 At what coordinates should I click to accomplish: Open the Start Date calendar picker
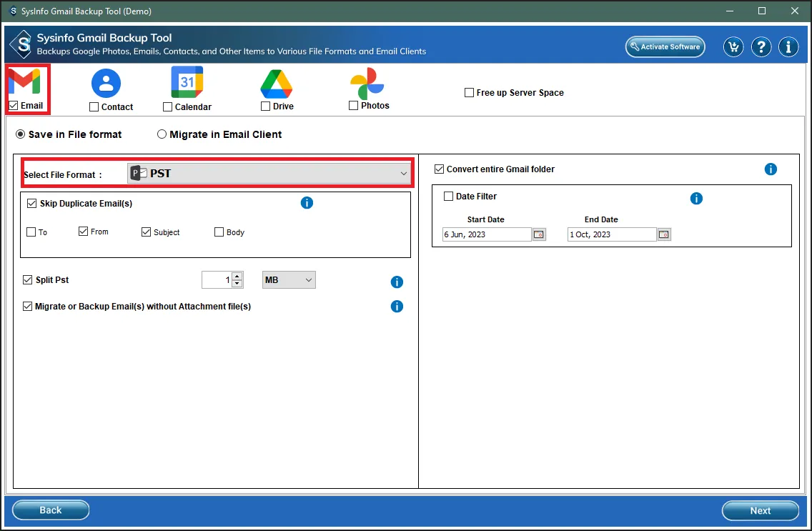pyautogui.click(x=539, y=234)
